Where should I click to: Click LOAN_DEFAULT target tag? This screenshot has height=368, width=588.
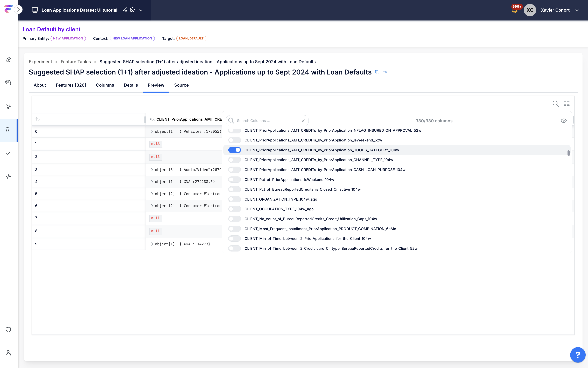coord(191,38)
